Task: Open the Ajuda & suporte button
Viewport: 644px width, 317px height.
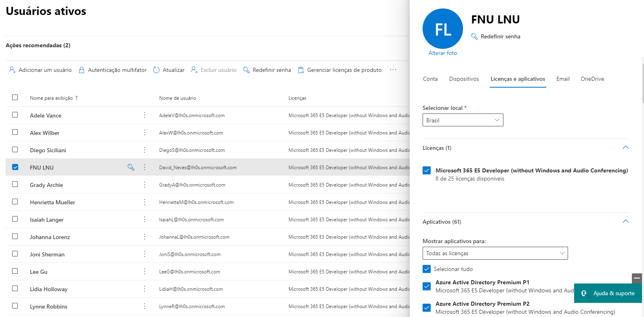Action: (608, 293)
